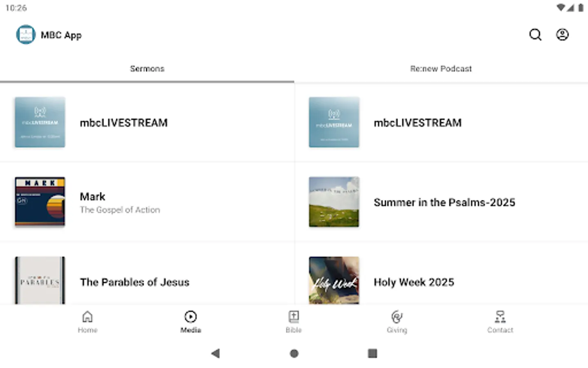Select the Media icon in bottom navigation
Viewport: 588px width, 368px height.
coord(190,321)
